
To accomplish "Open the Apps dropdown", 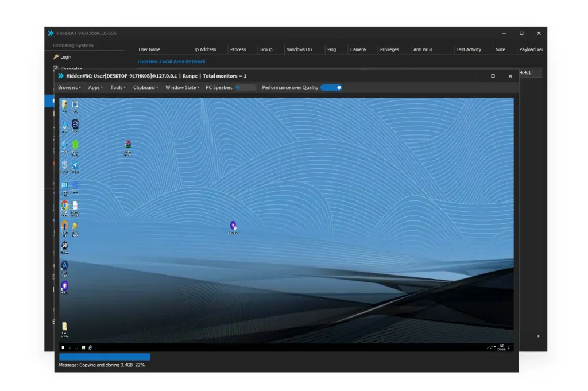I will [95, 87].
